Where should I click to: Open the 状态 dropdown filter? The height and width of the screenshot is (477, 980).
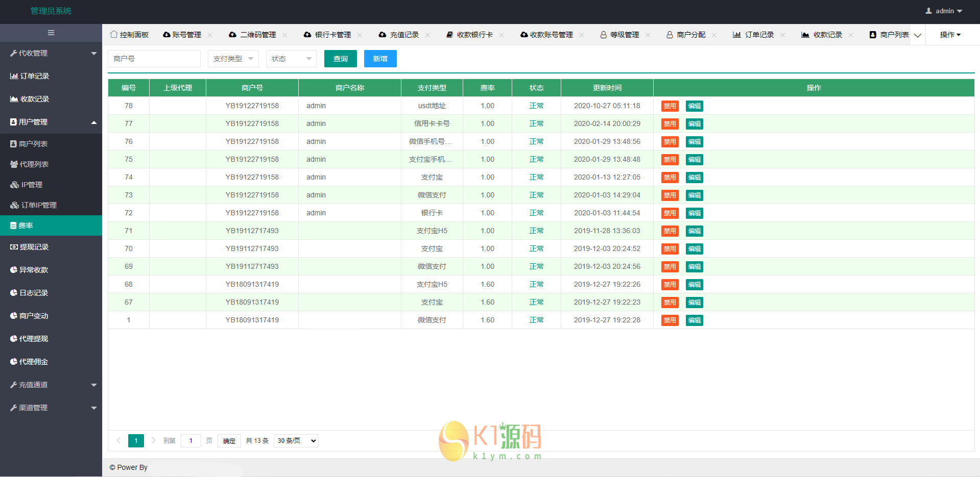tap(291, 59)
